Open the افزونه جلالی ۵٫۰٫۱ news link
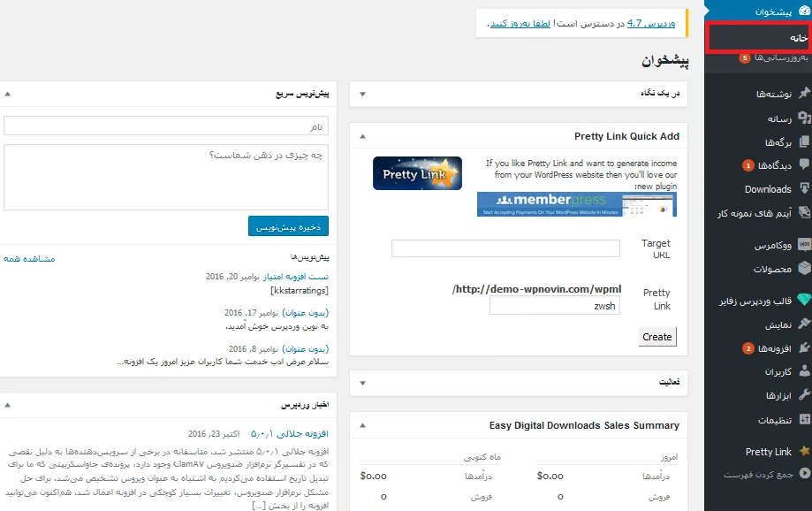 [290, 433]
